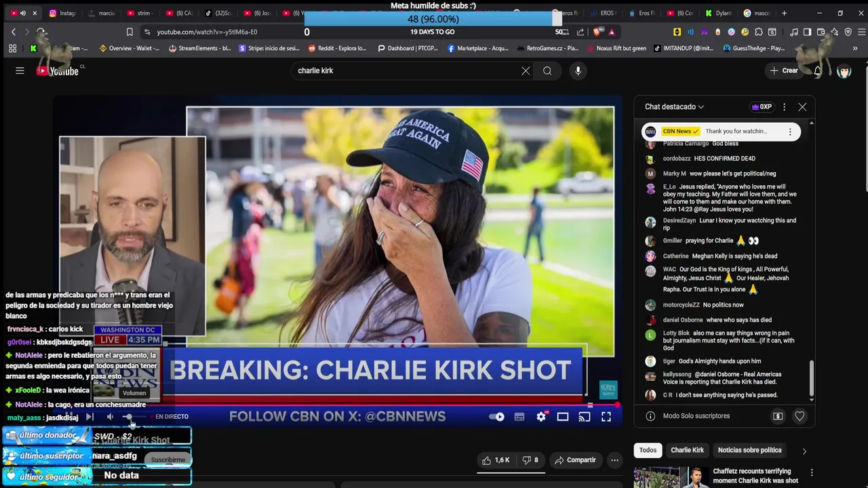Image resolution: width=868 pixels, height=488 pixels.
Task: Open the Crear upload menu
Action: click(x=785, y=70)
